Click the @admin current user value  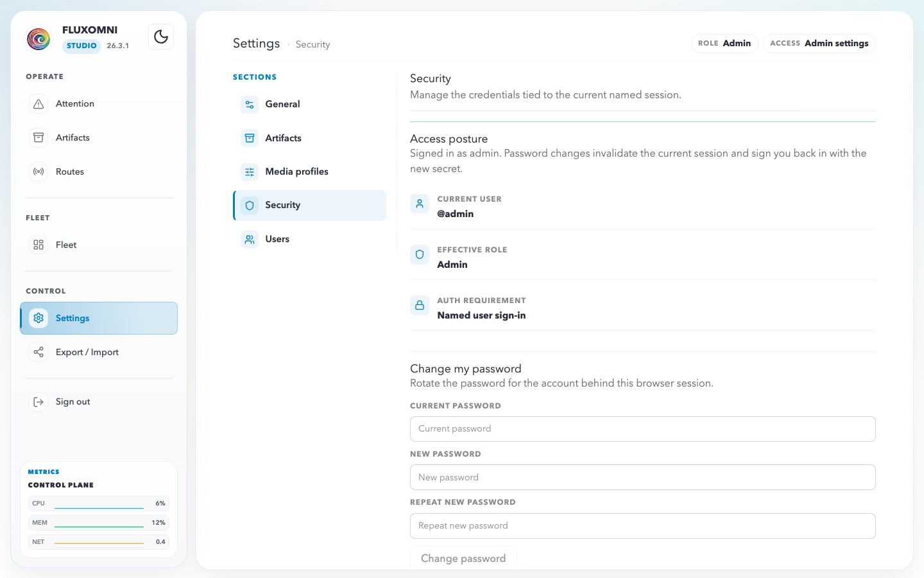pyautogui.click(x=456, y=214)
